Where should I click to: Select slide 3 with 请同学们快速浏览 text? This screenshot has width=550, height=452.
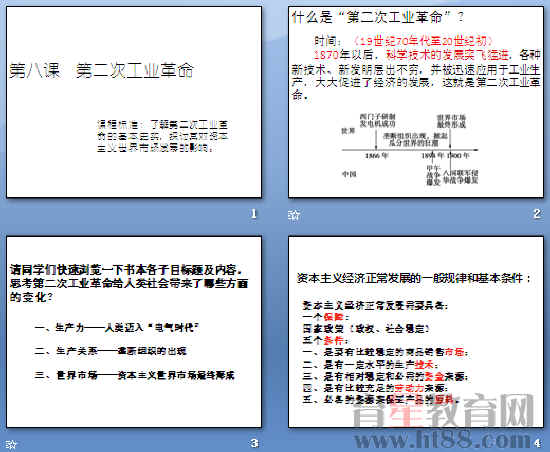tap(134, 332)
